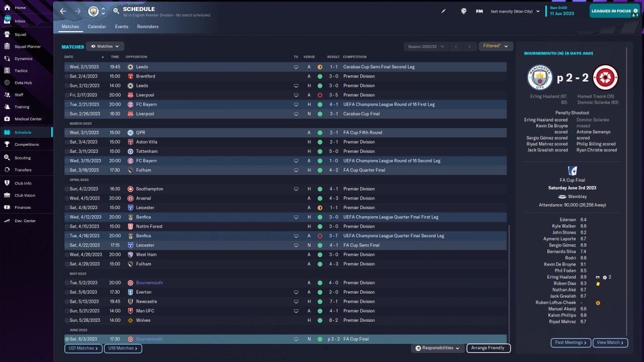Click the Manchester City badge in header

click(x=93, y=11)
